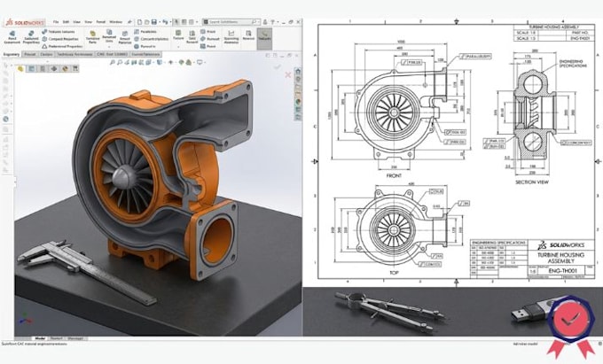Click the Concentric ribbon command

coord(151,39)
